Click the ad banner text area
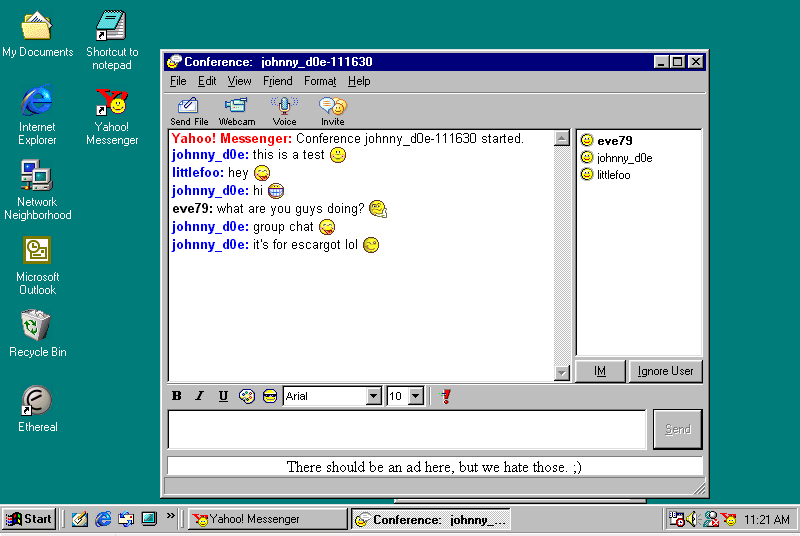 click(x=435, y=466)
